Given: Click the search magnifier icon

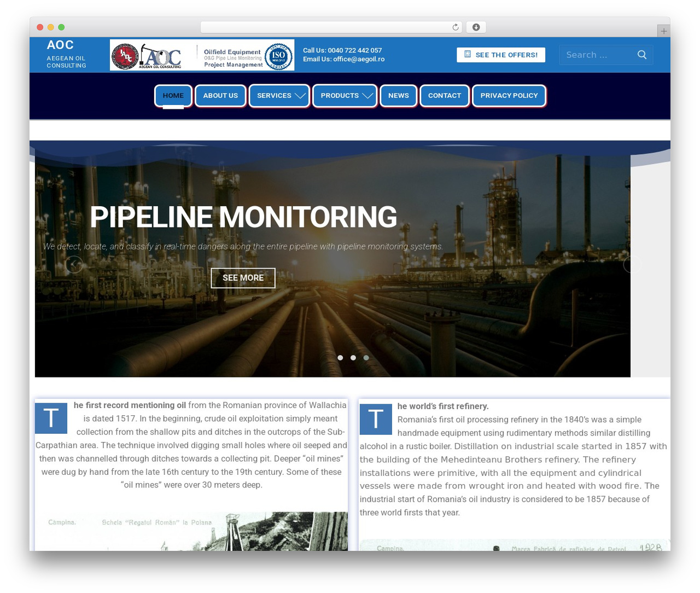Looking at the screenshot, I should [x=642, y=55].
